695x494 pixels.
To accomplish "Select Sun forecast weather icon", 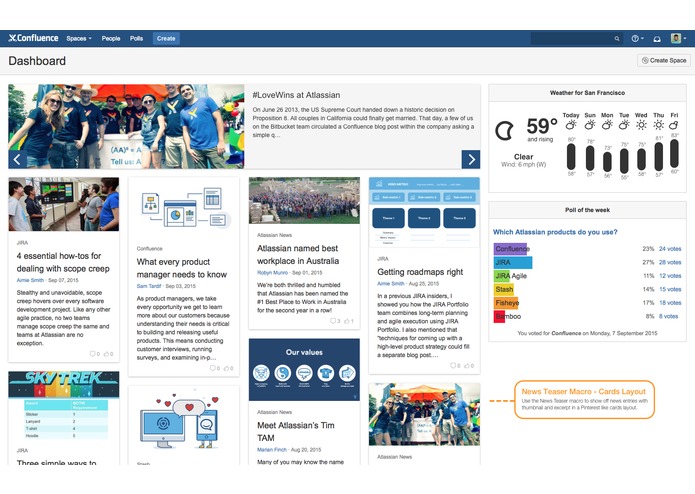I will [590, 125].
